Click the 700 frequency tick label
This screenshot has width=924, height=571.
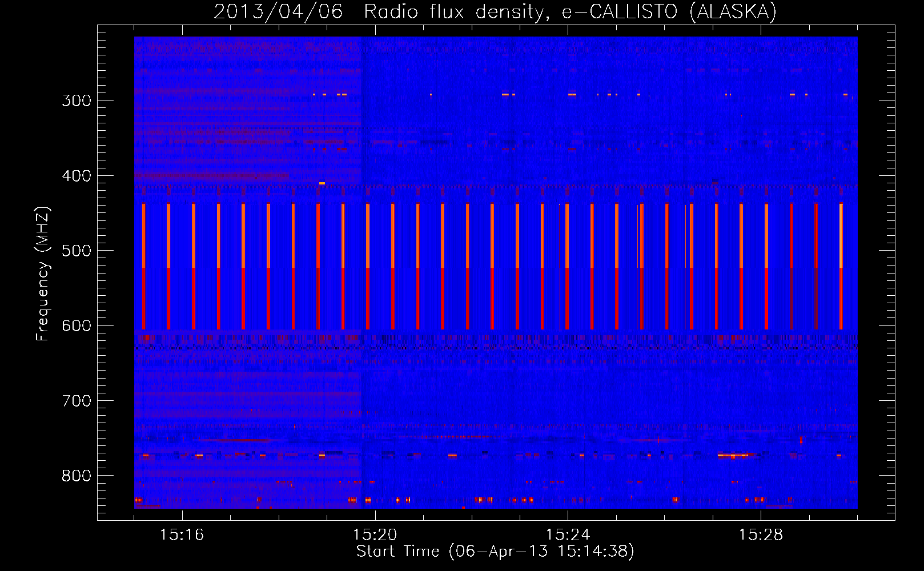point(77,401)
